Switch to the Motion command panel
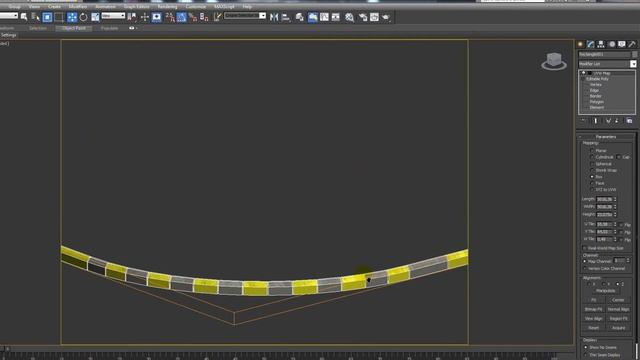640x360 pixels. (x=611, y=44)
